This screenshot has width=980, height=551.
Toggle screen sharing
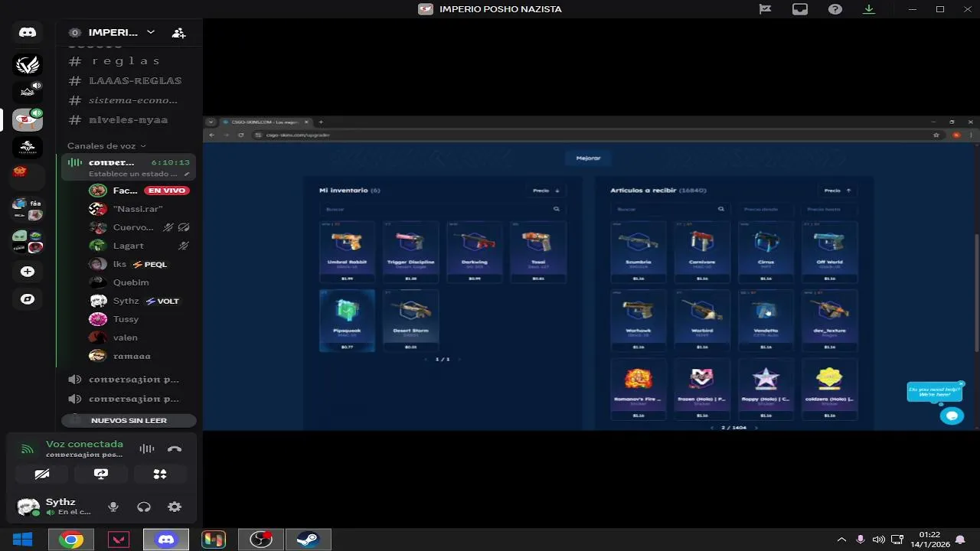(x=101, y=474)
